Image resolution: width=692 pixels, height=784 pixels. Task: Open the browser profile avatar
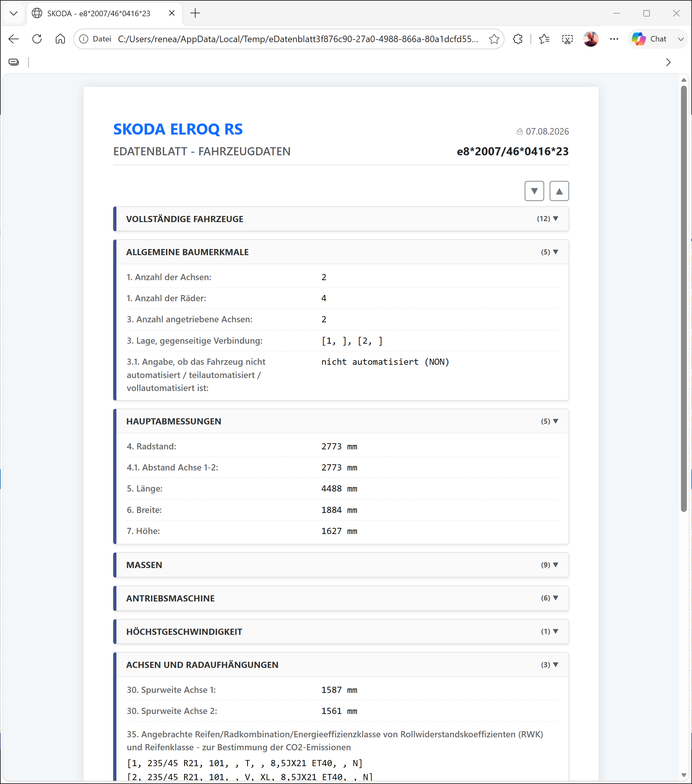pyautogui.click(x=591, y=39)
